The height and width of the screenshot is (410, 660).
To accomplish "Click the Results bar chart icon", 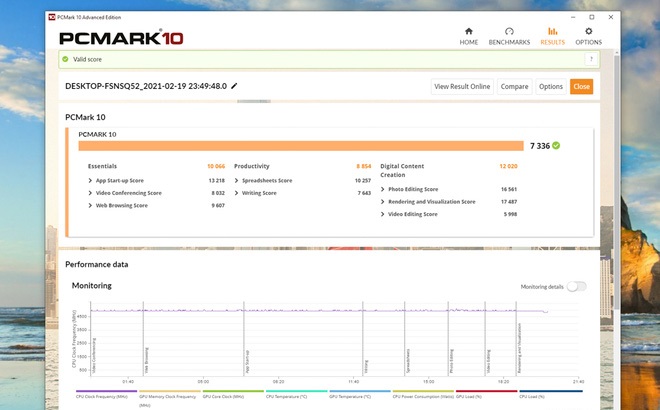I will 552,31.
